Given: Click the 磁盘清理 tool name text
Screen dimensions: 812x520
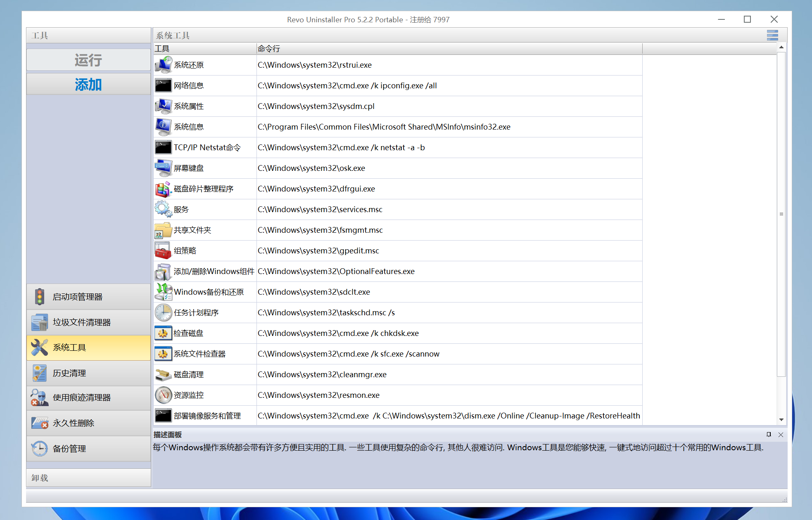Looking at the screenshot, I should (189, 375).
